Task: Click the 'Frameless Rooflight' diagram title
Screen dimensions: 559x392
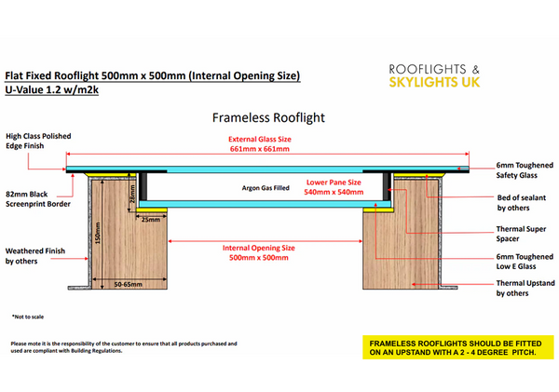Action: tap(268, 117)
